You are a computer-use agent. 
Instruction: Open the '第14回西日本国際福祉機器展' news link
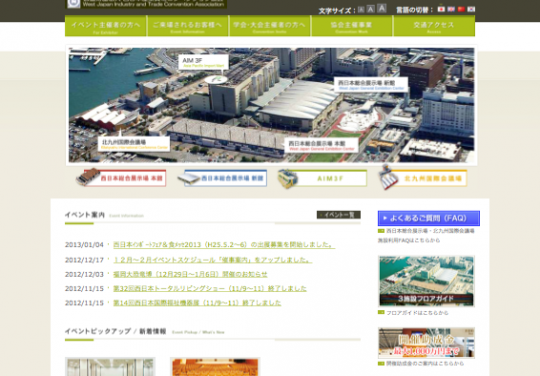click(x=197, y=303)
